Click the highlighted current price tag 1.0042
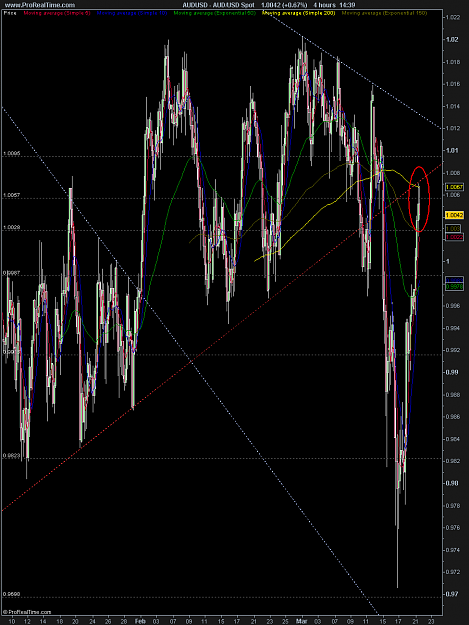Viewport: 469px width, 625px height. 454,215
